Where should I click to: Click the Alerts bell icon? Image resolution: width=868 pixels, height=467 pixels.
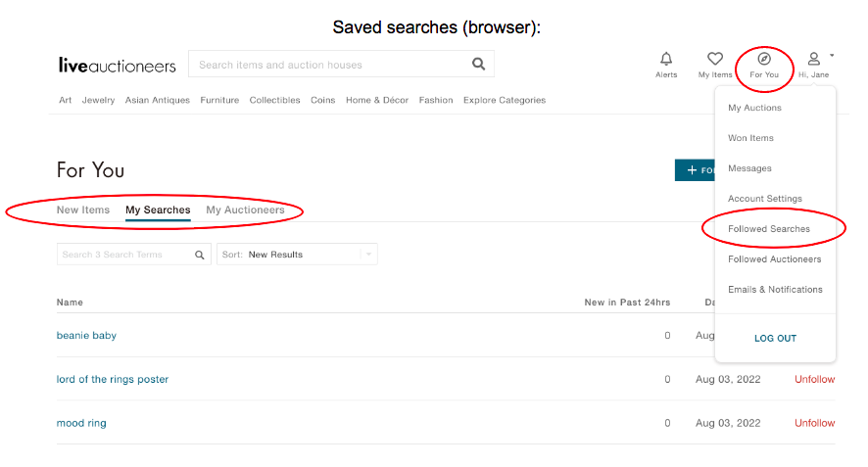(x=666, y=59)
